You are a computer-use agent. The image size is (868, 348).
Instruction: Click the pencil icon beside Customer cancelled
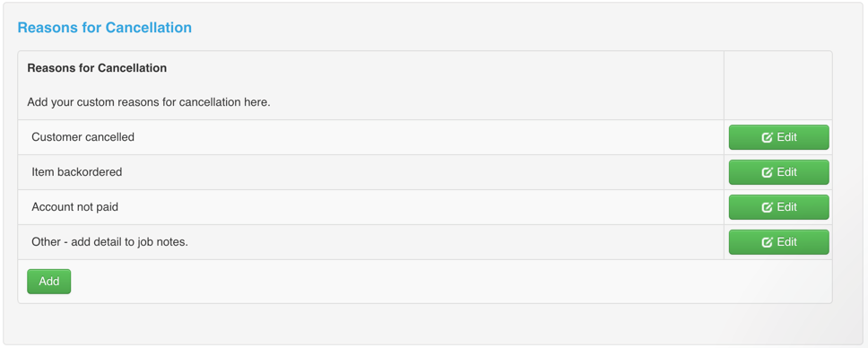767,137
